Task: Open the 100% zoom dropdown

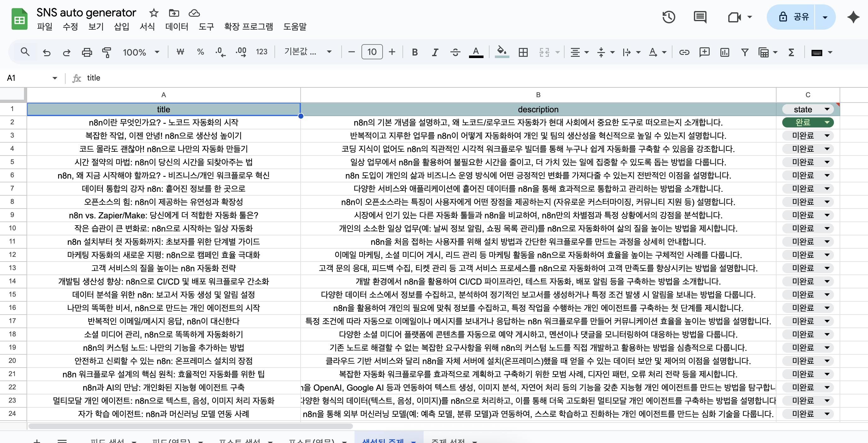Action: (141, 52)
